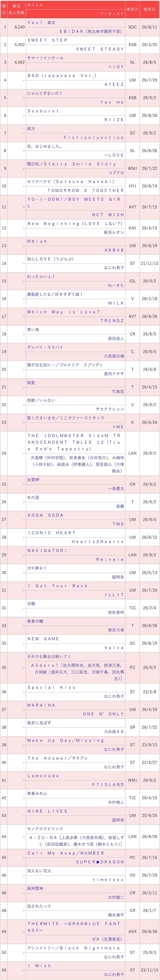160x980 pixels.
Task: Open the Sunburst single link
Action: point(43,111)
